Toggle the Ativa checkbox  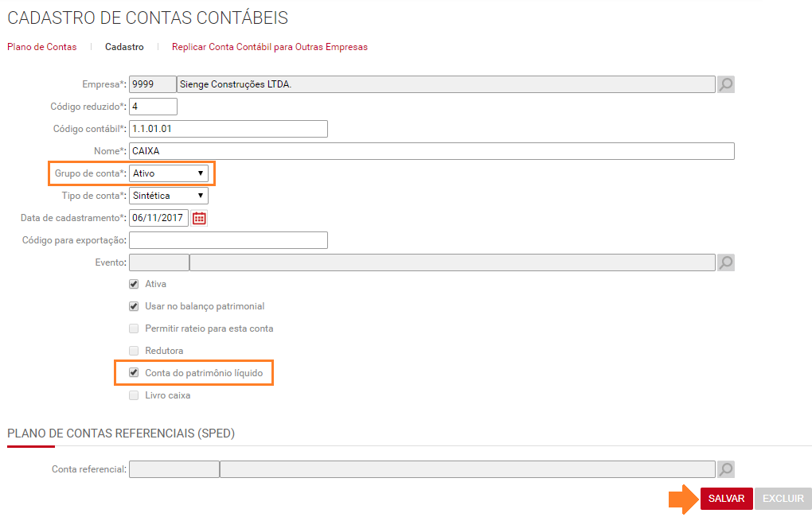point(134,284)
